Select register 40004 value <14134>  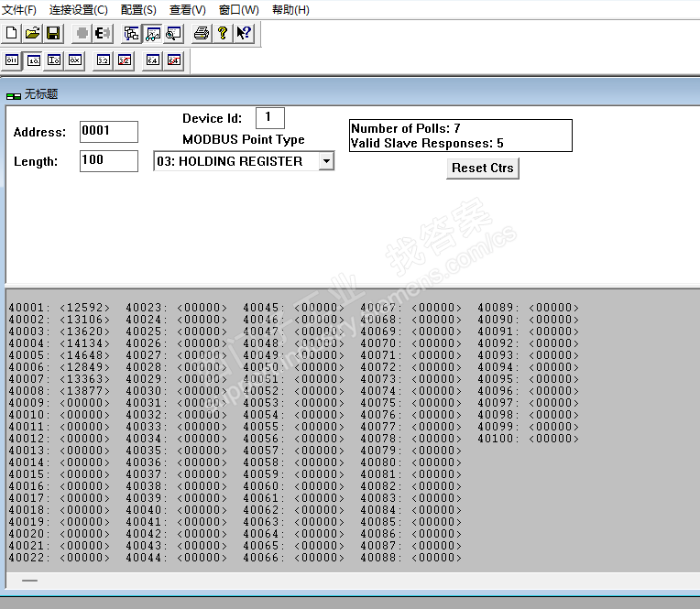tap(85, 343)
